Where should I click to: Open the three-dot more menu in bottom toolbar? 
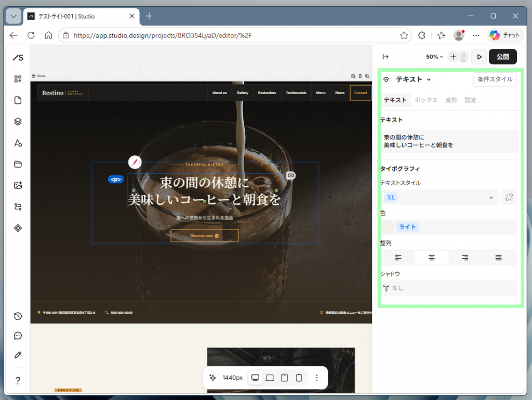click(316, 378)
